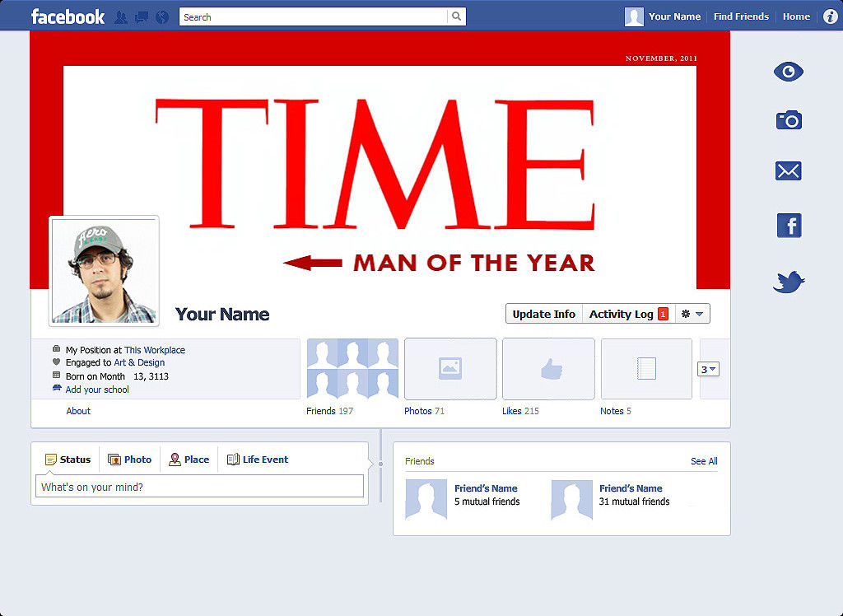Click the What's on your mind field
Image resolution: width=843 pixels, height=616 pixels.
click(x=199, y=487)
